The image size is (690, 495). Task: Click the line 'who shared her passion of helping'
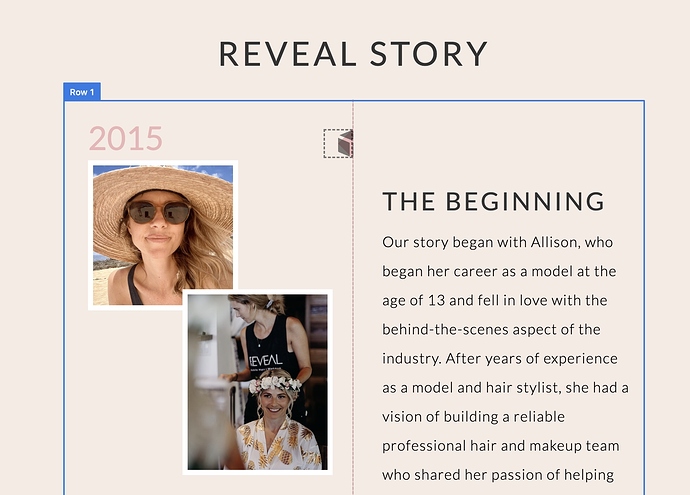coord(498,475)
